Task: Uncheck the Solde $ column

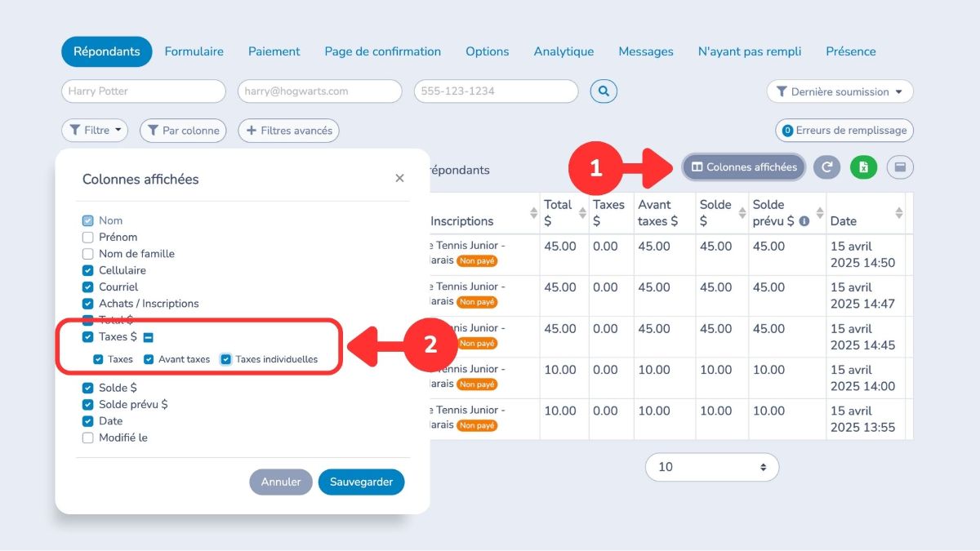Action: (87, 388)
